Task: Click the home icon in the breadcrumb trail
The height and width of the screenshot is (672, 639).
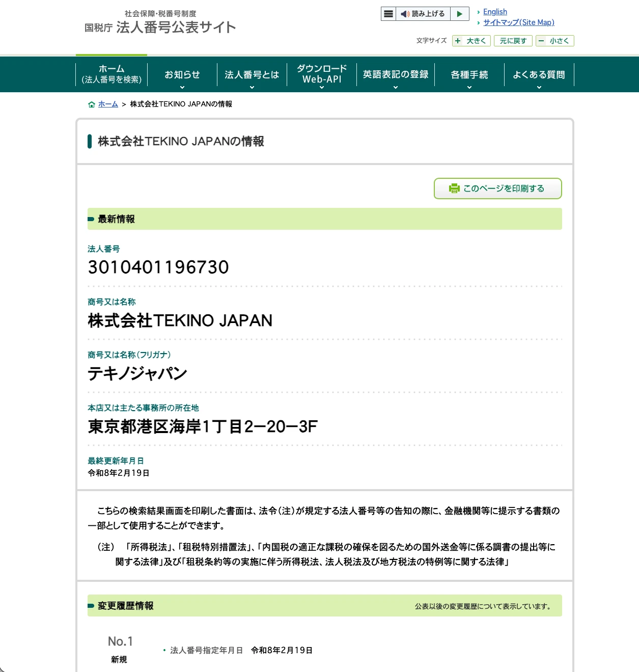Action: 92,104
